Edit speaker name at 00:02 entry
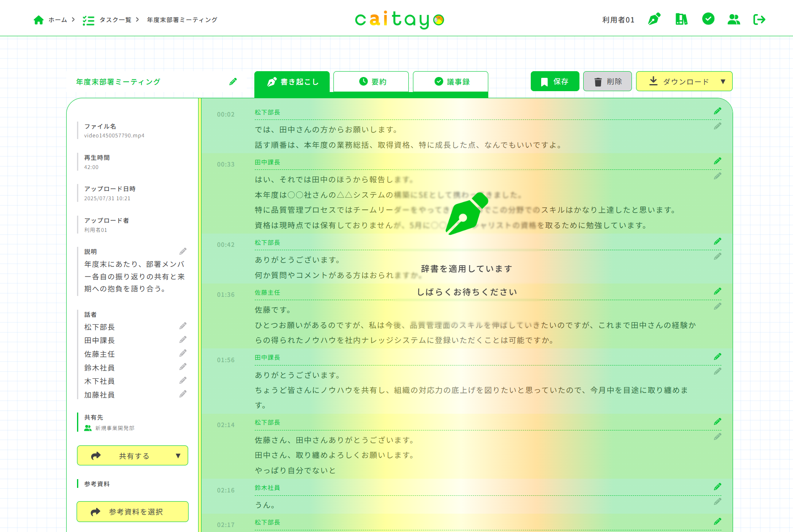Viewport: 793px width, 532px height. pyautogui.click(x=717, y=111)
